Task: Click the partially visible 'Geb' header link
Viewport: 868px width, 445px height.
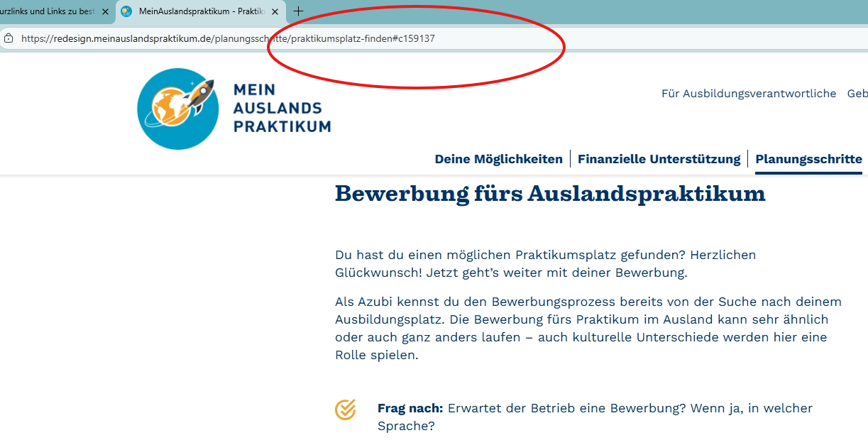Action: tap(857, 94)
